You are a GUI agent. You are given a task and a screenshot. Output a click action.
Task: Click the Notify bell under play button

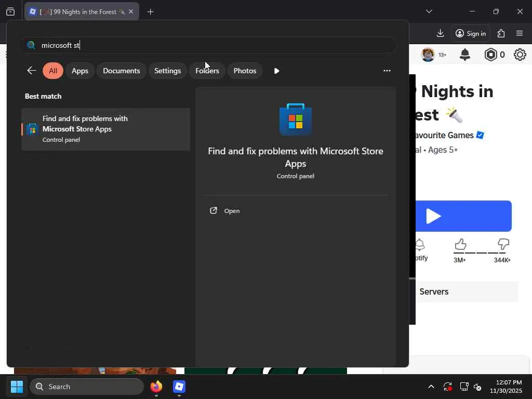(420, 245)
